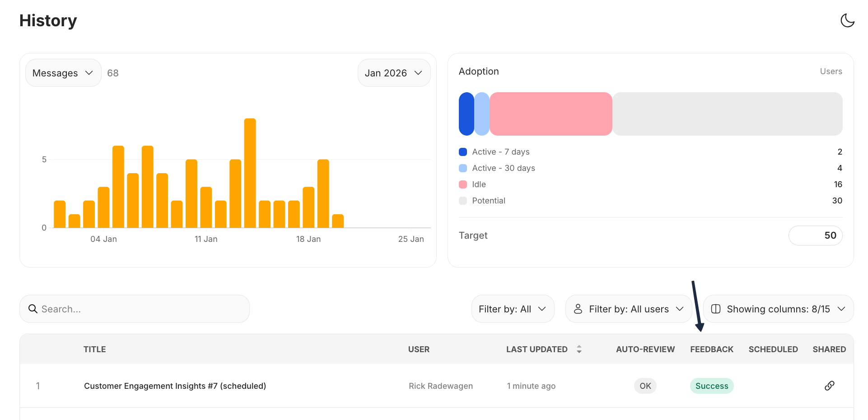Click the Title column header
The width and height of the screenshot is (868, 420).
coord(94,349)
